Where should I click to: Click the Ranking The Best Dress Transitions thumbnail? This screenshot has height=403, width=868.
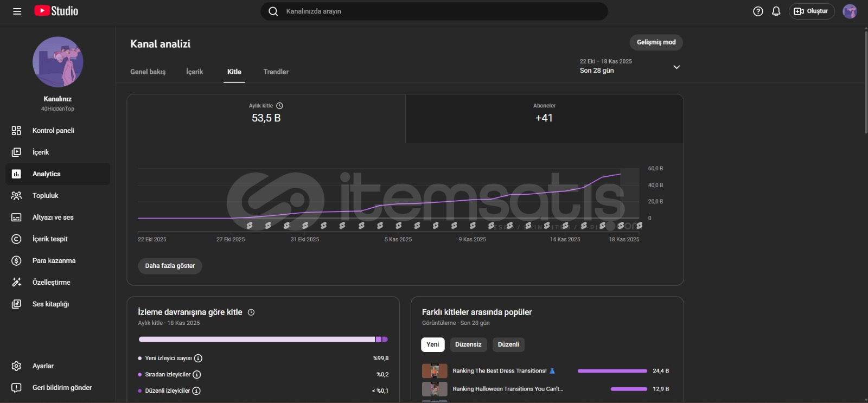[435, 371]
